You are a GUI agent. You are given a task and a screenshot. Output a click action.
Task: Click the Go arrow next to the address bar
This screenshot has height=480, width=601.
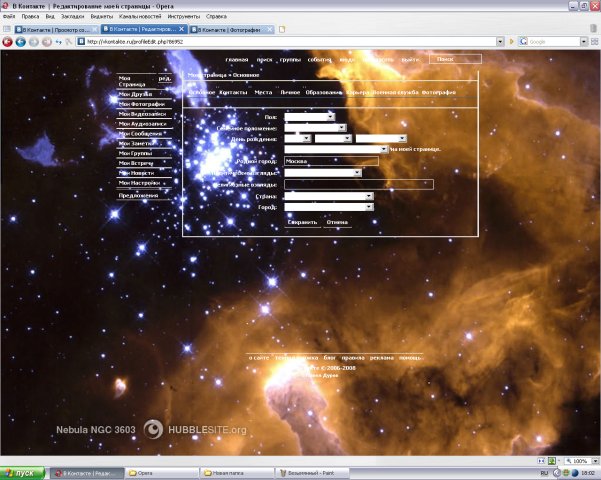[511, 41]
